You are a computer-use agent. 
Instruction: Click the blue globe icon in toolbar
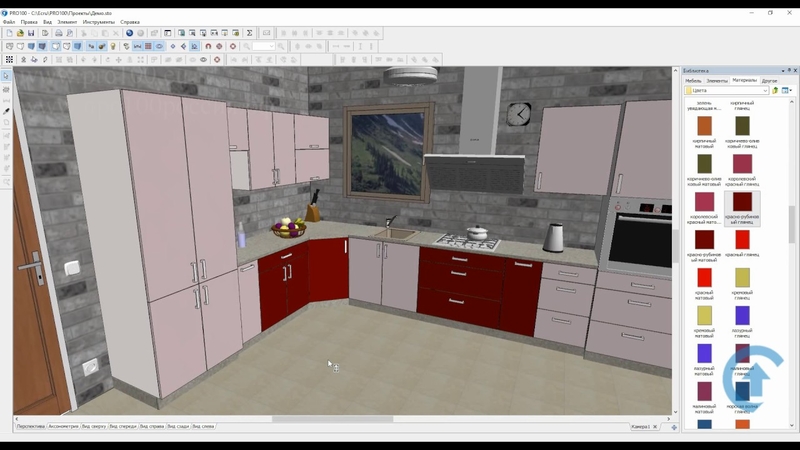pyautogui.click(x=129, y=32)
